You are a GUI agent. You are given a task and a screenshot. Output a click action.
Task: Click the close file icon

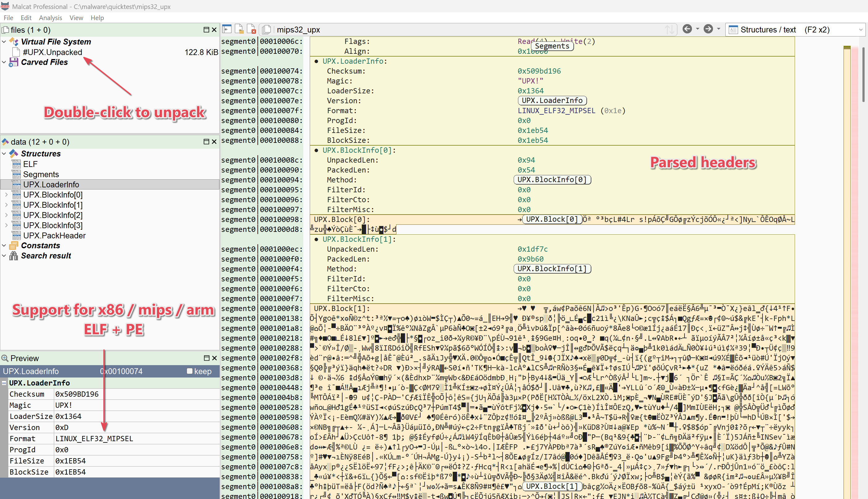pos(251,29)
